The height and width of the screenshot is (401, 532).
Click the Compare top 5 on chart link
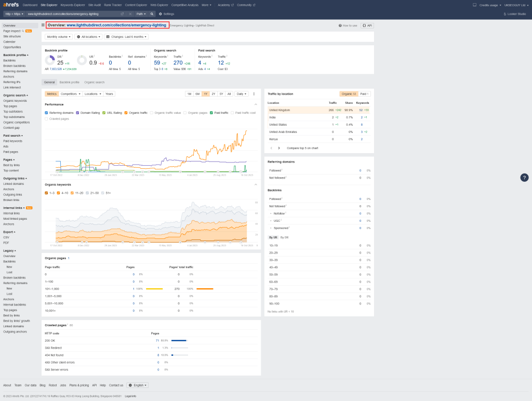(x=302, y=148)
